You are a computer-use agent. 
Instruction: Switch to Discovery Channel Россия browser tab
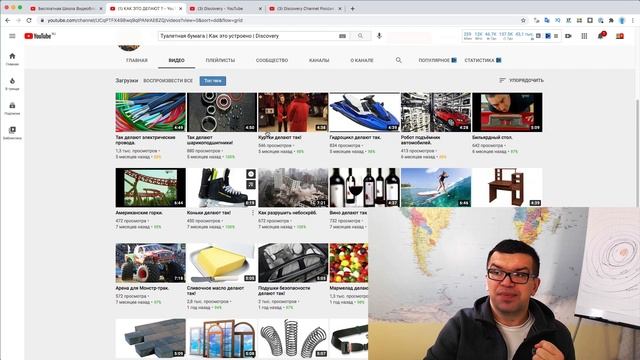pyautogui.click(x=305, y=8)
